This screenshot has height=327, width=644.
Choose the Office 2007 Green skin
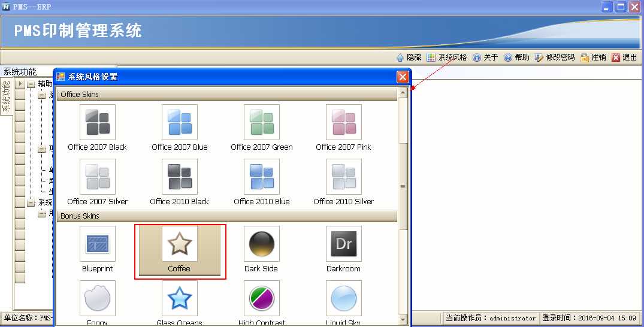coord(262,128)
